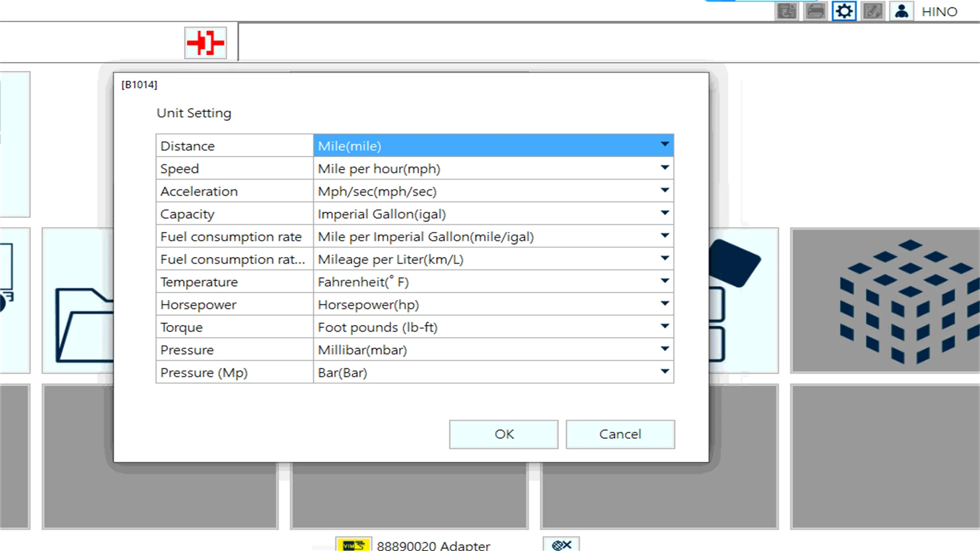
Task: Click the disconnect icon in the bottom bar
Action: coord(561,545)
